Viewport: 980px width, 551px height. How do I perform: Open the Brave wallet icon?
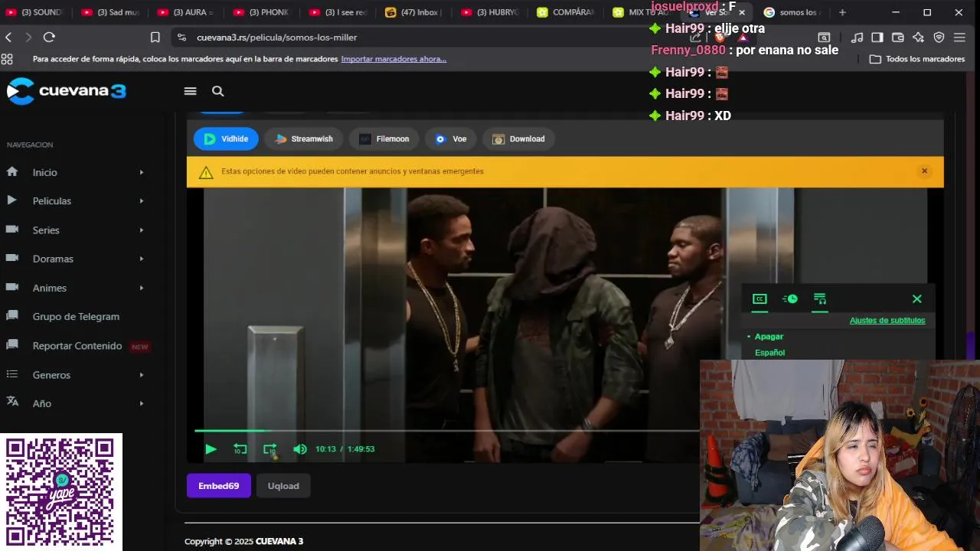pyautogui.click(x=898, y=37)
